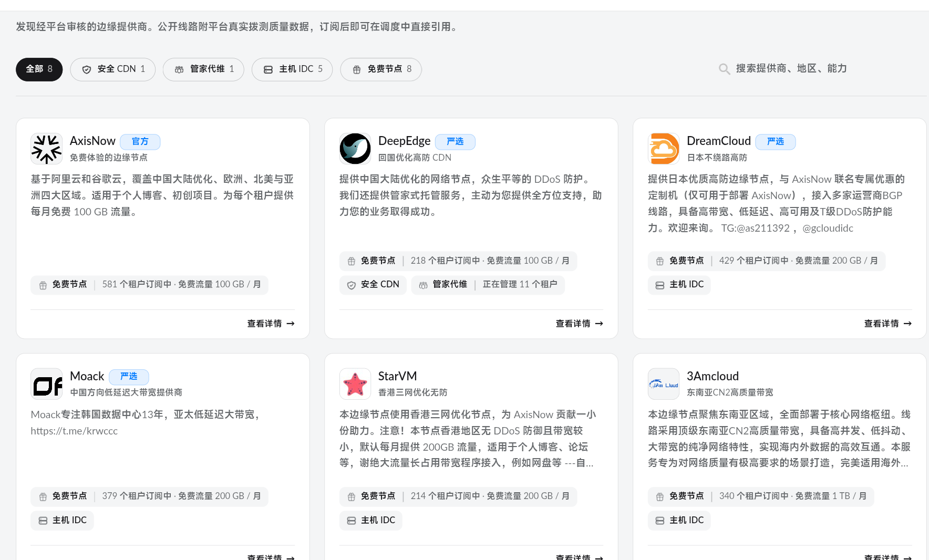Click 340 个租户订阅中 免费流量 1 TB text
929x560 pixels.
click(792, 496)
